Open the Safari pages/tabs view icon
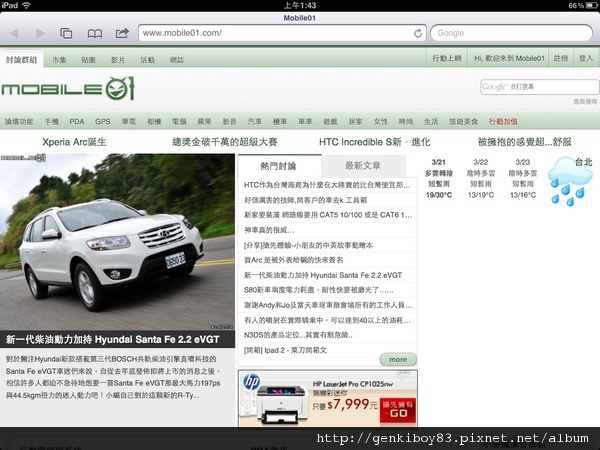This screenshot has width=600, height=450. coord(66,33)
